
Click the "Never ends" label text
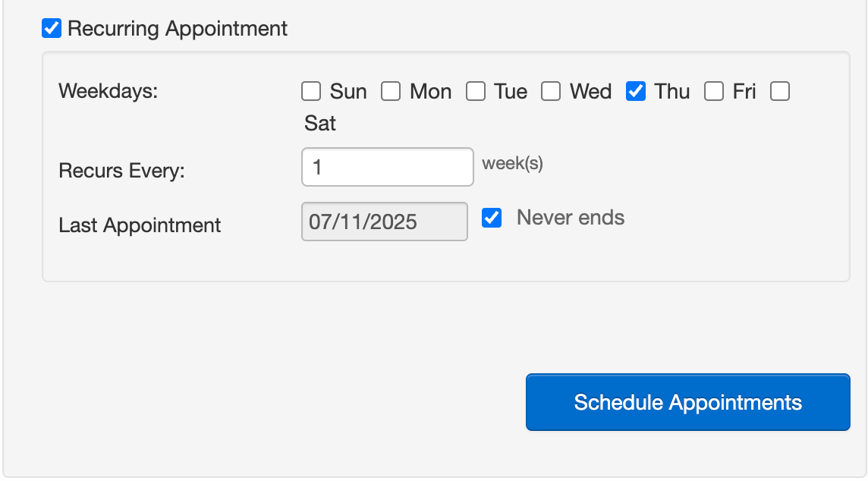[x=571, y=218]
